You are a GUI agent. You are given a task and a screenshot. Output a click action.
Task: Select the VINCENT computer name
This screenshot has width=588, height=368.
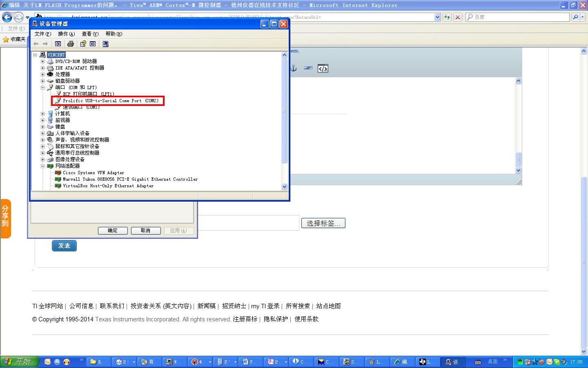click(x=56, y=55)
